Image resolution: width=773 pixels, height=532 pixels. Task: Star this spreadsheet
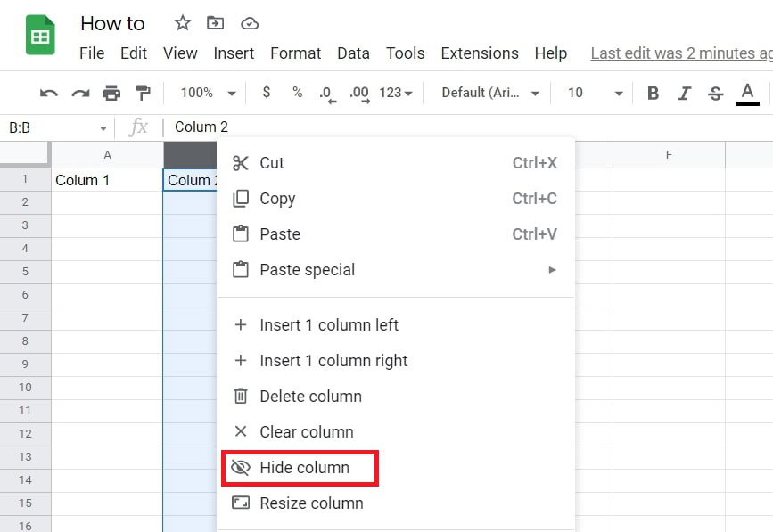click(182, 23)
